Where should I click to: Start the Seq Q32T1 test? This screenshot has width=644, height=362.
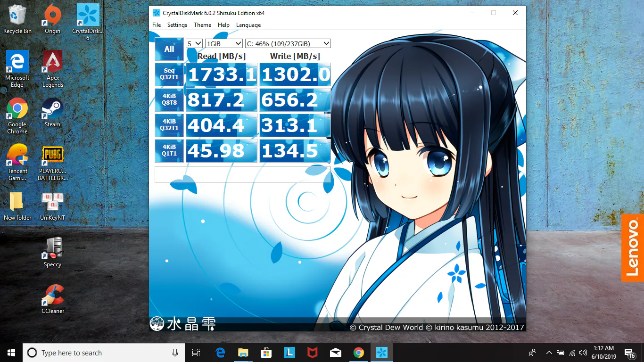pos(169,74)
